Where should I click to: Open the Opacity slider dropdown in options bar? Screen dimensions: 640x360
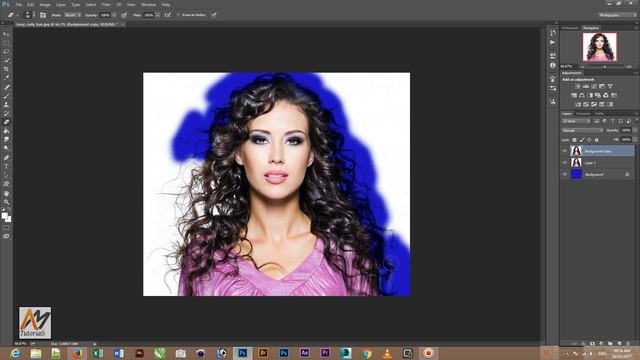tap(114, 15)
